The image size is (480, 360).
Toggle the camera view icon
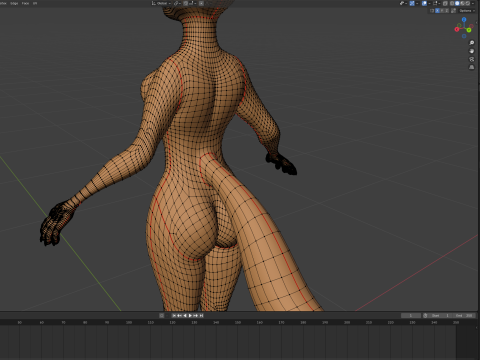click(472, 59)
